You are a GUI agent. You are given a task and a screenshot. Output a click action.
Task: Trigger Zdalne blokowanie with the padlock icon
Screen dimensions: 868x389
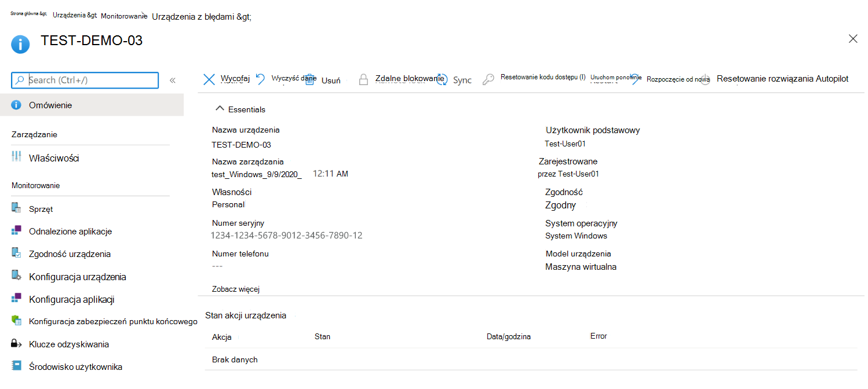pos(364,78)
